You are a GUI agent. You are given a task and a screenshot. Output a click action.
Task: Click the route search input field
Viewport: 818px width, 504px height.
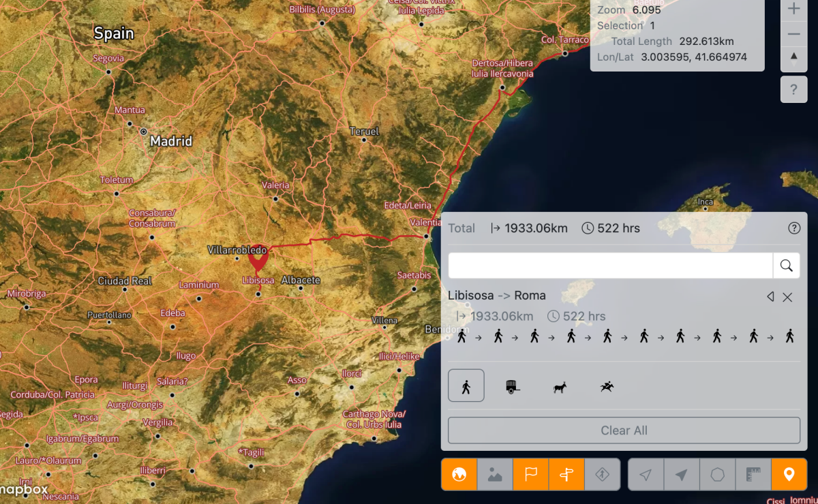pyautogui.click(x=610, y=266)
